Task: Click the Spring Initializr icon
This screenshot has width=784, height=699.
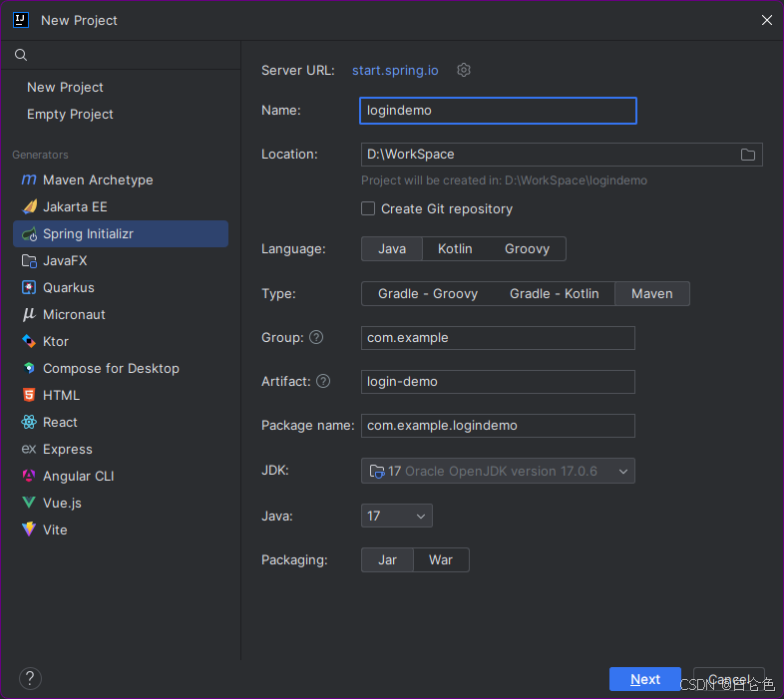Action: click(x=29, y=234)
